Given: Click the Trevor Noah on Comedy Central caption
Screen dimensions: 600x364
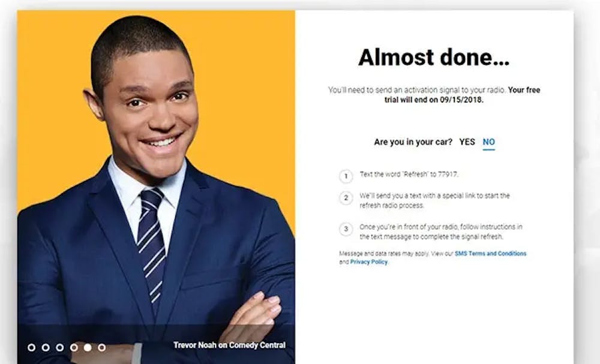Looking at the screenshot, I should coord(229,345).
